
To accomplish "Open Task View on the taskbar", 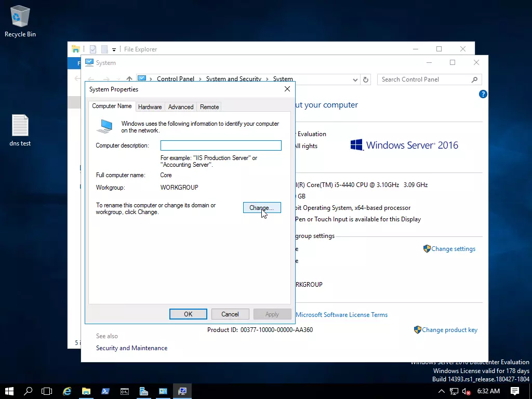I will point(47,391).
